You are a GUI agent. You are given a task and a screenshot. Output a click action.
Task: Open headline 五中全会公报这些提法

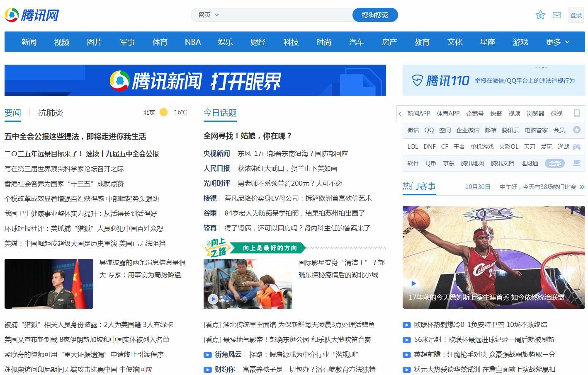point(75,136)
